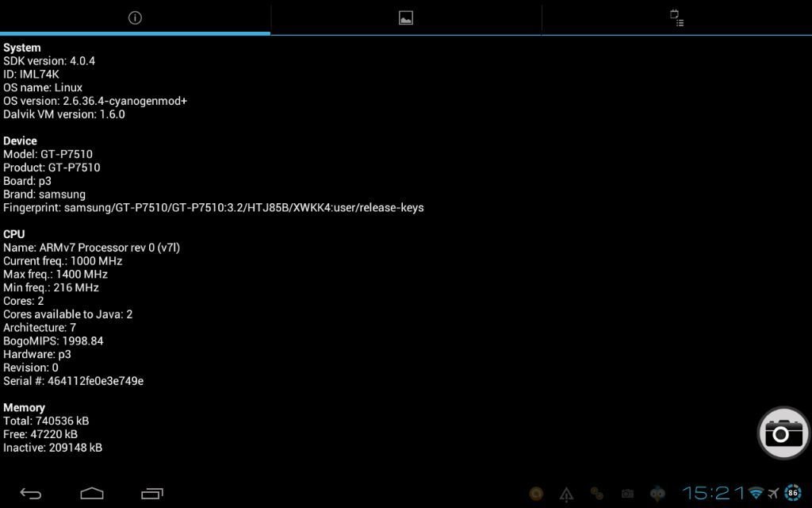Click the Model: GT-P7510 line
The image size is (812, 508).
click(48, 154)
